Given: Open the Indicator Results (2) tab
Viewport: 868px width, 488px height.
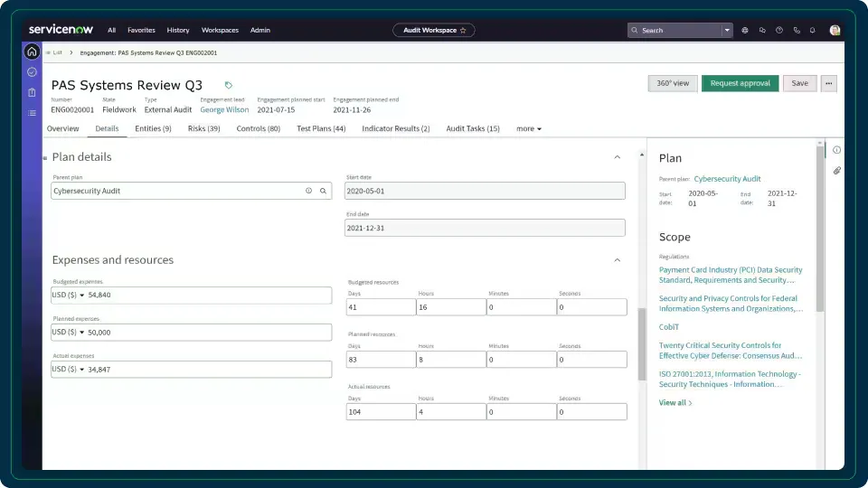Looking at the screenshot, I should coord(396,128).
